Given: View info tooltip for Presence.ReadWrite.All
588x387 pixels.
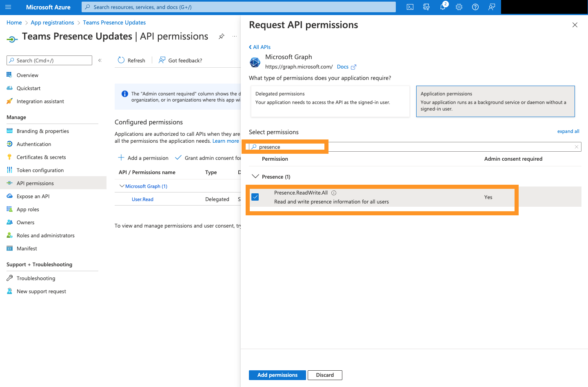Looking at the screenshot, I should pos(334,192).
